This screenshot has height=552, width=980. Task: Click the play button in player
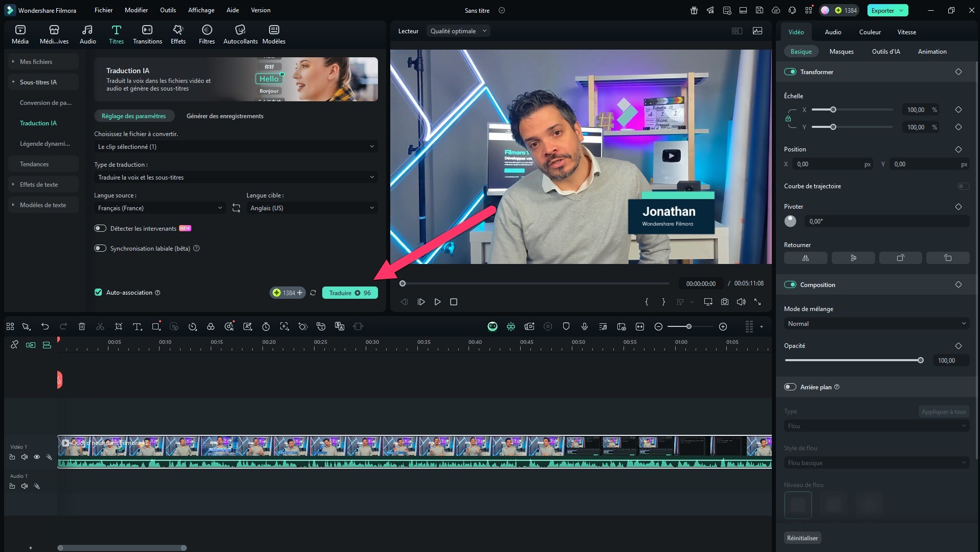coord(438,302)
